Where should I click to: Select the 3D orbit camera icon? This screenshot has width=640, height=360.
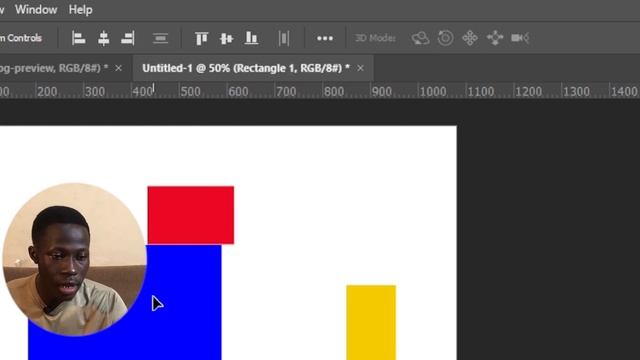[x=420, y=38]
